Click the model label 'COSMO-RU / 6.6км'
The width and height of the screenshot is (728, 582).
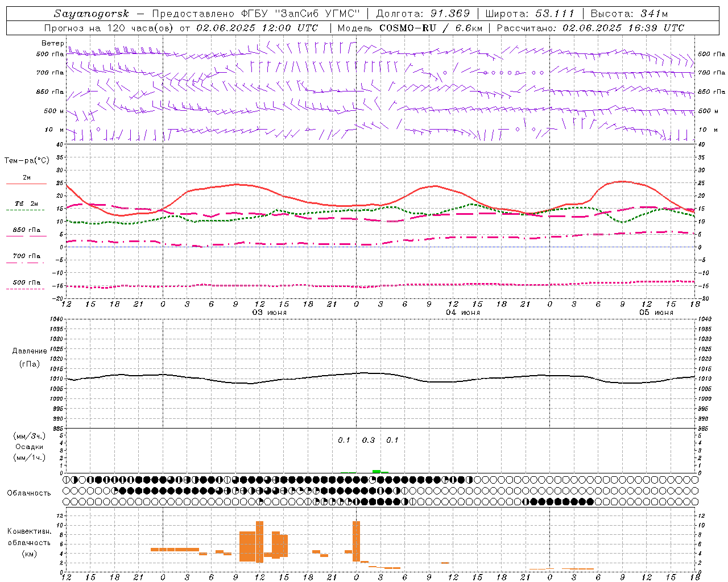431,28
